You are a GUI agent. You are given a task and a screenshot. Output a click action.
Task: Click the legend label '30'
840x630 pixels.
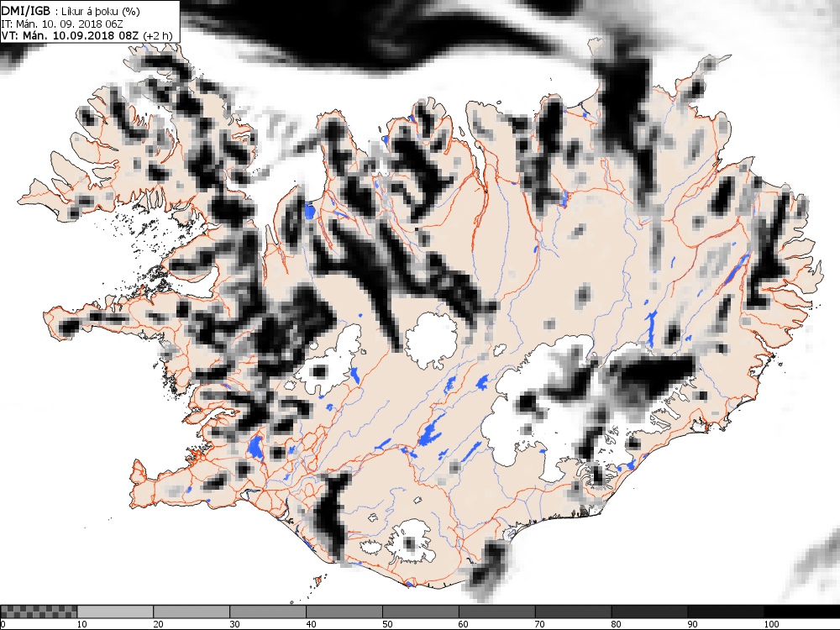tap(234, 624)
